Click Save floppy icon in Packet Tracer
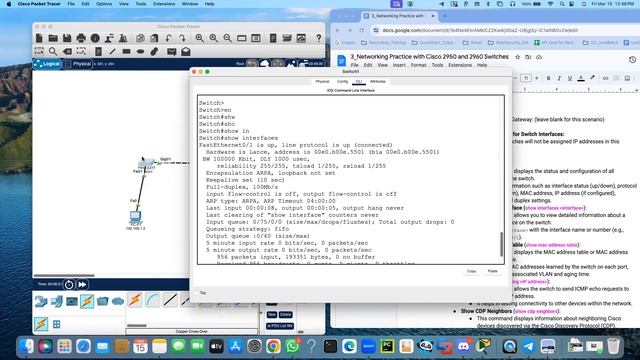 click(67, 38)
